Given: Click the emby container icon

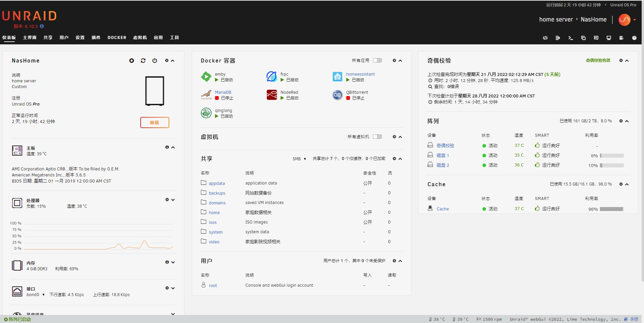Looking at the screenshot, I should coord(206,77).
